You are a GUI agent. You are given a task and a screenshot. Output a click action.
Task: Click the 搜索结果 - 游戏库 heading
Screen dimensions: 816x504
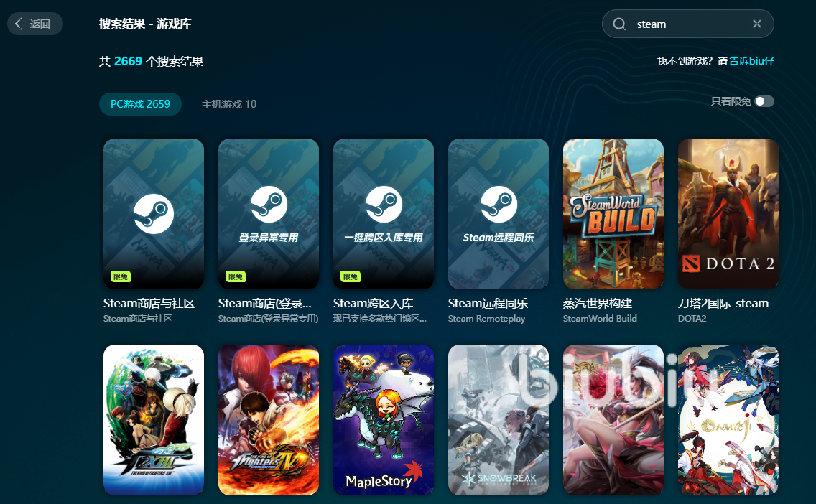(x=145, y=24)
